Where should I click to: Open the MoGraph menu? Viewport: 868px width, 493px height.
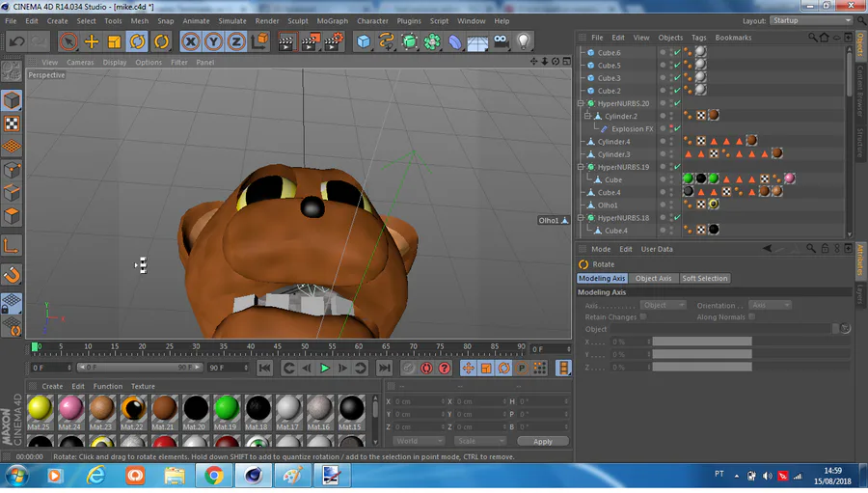click(x=332, y=20)
